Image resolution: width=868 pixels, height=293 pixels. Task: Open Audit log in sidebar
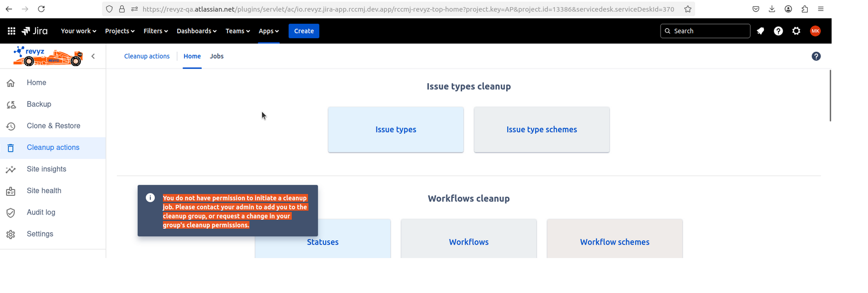point(41,213)
